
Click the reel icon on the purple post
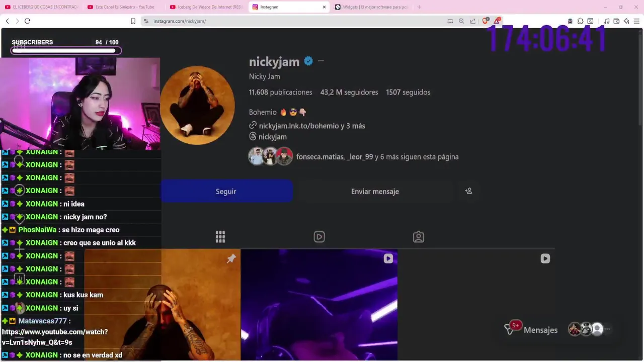pyautogui.click(x=388, y=258)
